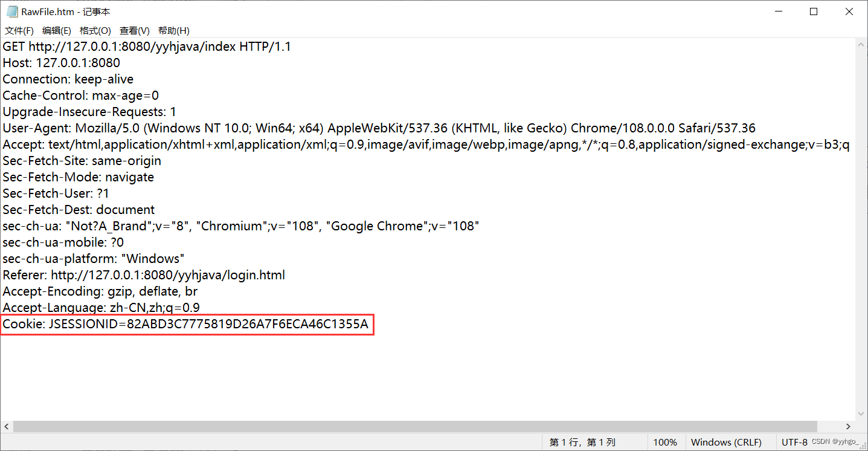The height and width of the screenshot is (451, 868).
Task: Click the sec-ch-ua-mobile: ?0 line
Action: pos(63,242)
